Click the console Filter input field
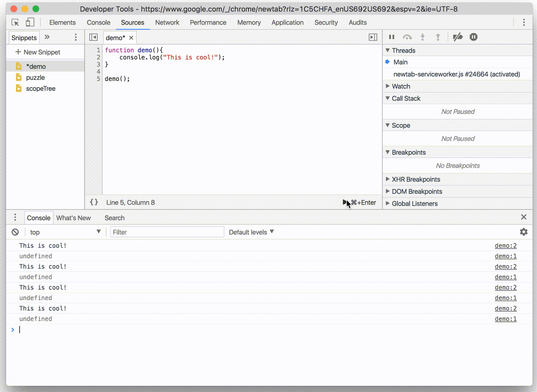The height and width of the screenshot is (392, 537). tap(167, 232)
